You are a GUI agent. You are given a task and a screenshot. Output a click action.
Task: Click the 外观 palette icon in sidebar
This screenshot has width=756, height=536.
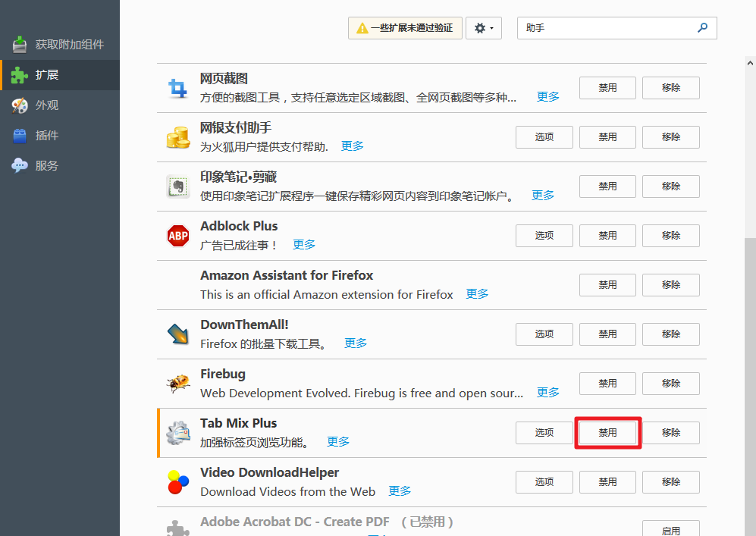[19, 105]
